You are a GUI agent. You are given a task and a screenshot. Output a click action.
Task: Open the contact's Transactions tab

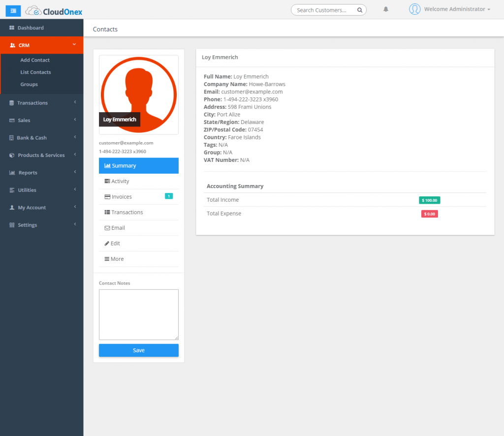click(127, 212)
